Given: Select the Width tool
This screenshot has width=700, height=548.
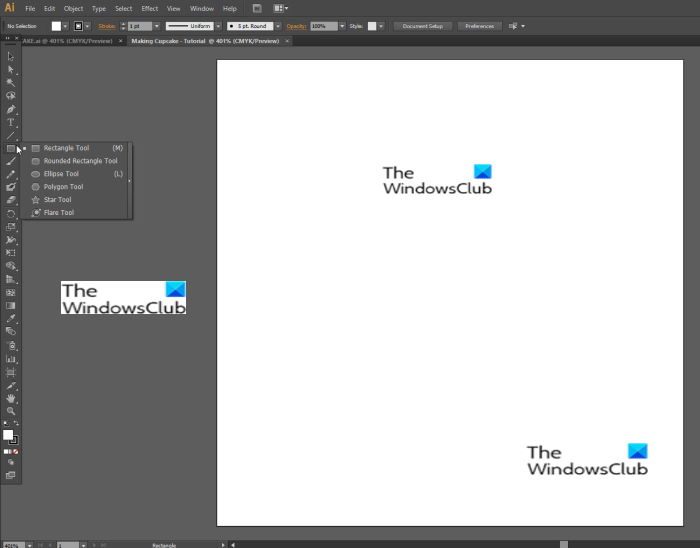Looking at the screenshot, I should (11, 240).
